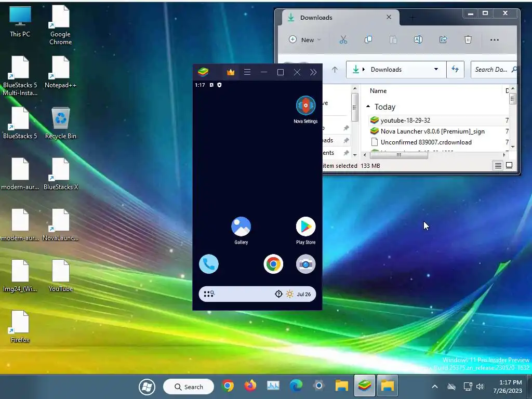The height and width of the screenshot is (399, 532).
Task: Open Chrome inside the BlueStacks emulator
Action: coord(273,264)
